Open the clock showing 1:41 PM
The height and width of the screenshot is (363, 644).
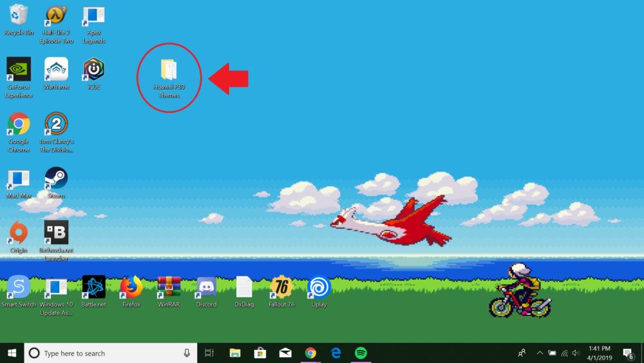pyautogui.click(x=599, y=353)
